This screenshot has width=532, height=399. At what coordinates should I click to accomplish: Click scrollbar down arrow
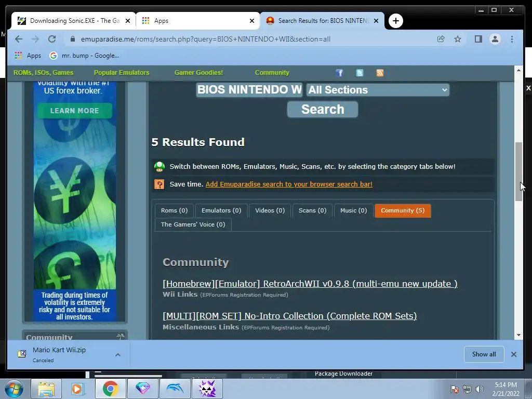point(518,335)
